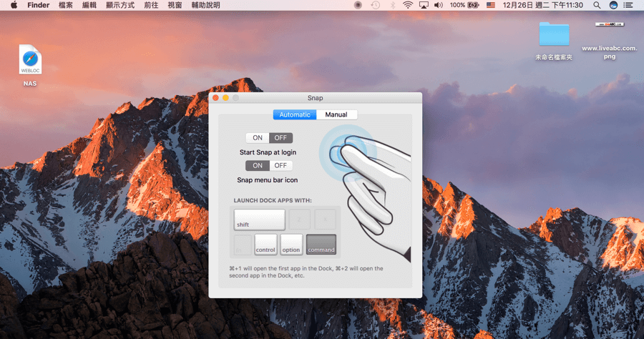Turn OFF Start Snap at login
This screenshot has width=644, height=339.
[281, 138]
